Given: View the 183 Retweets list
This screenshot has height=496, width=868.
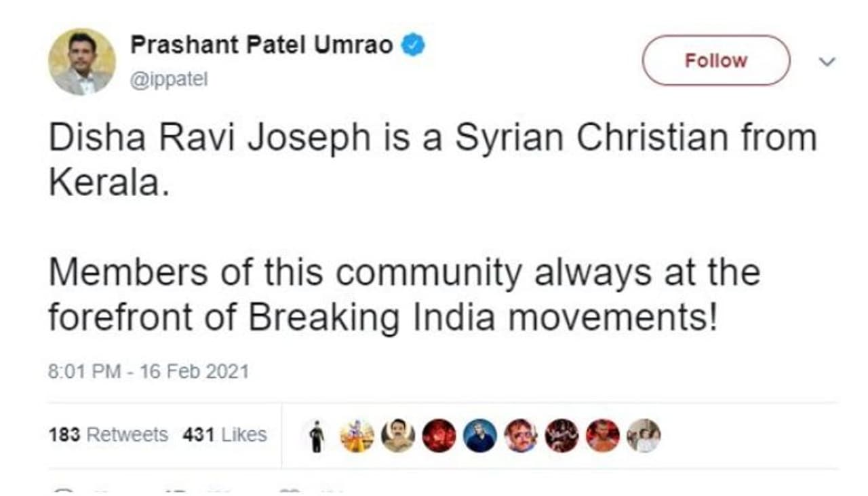Looking at the screenshot, I should (108, 435).
